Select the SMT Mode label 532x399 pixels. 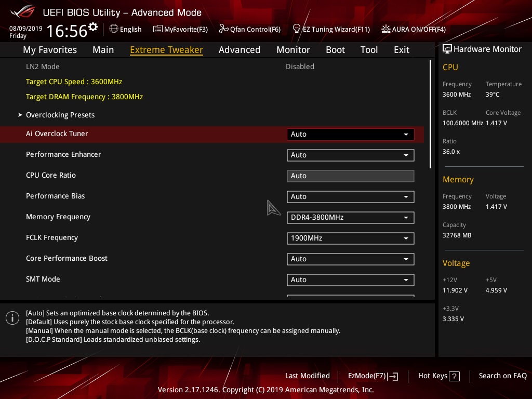click(43, 279)
